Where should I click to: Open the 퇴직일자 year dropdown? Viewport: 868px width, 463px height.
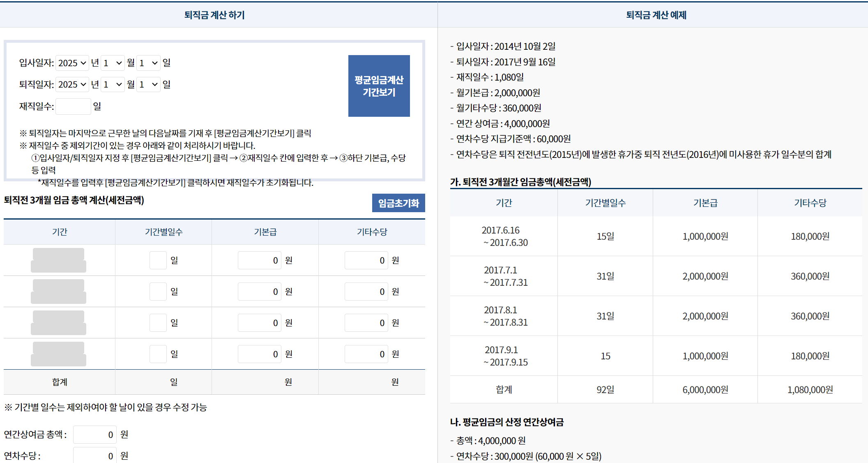tap(72, 84)
